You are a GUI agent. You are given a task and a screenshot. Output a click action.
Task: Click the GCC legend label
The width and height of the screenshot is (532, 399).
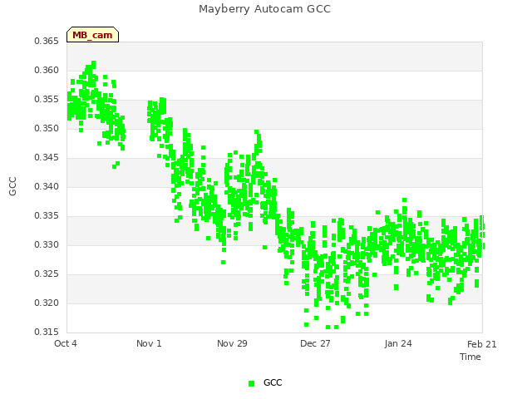coord(273,382)
